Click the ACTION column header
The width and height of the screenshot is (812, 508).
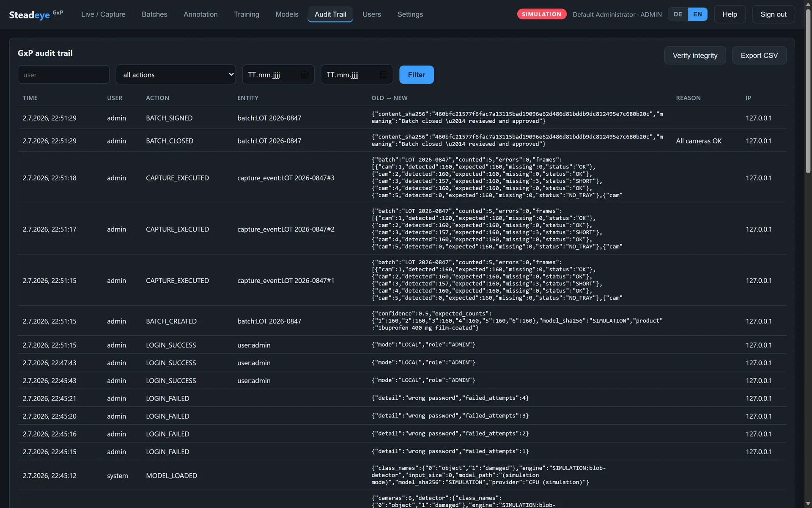point(157,98)
